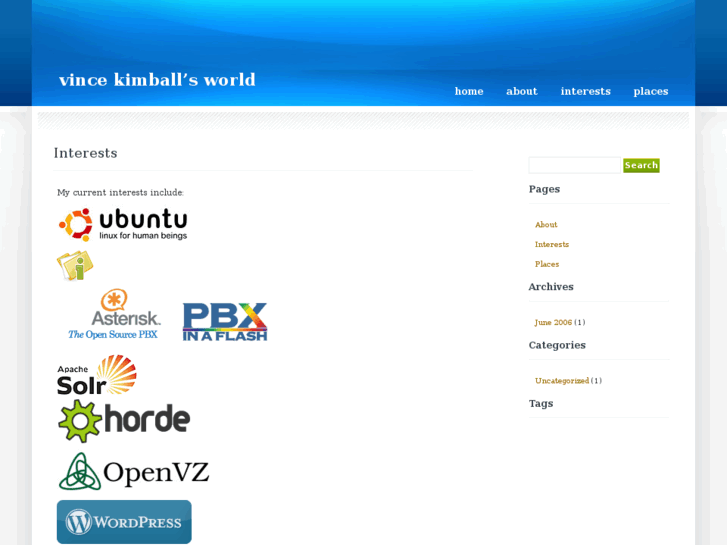Viewport: 727px width, 545px height.
Task: Focus the sidebar search input field
Action: (574, 165)
